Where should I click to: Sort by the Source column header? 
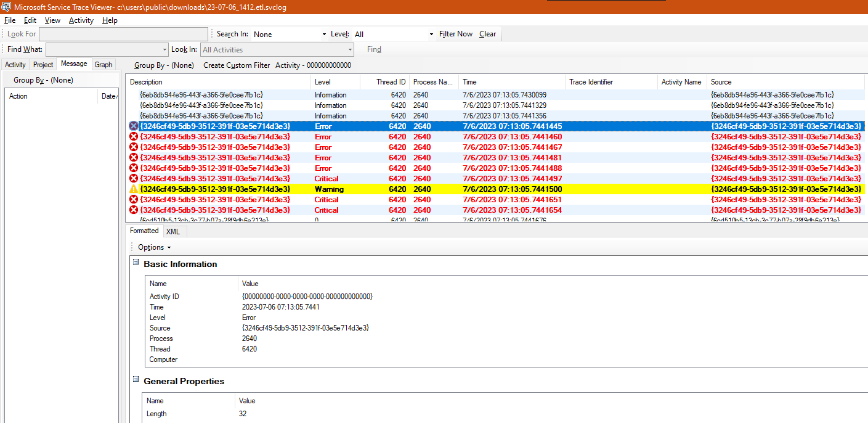pyautogui.click(x=786, y=82)
